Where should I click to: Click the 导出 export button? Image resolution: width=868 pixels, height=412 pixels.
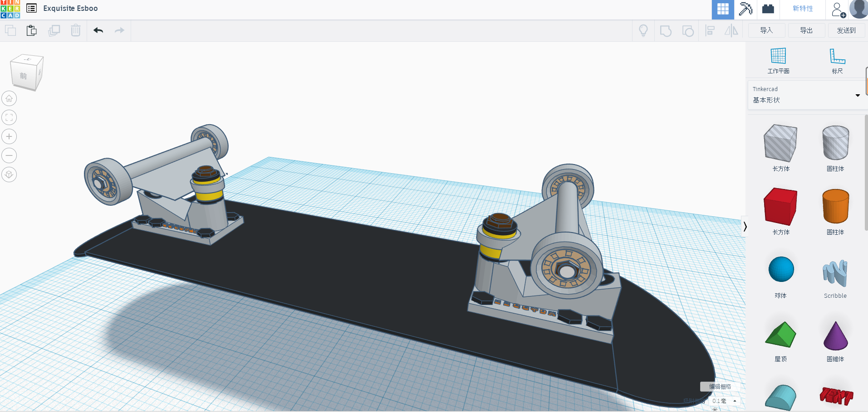pyautogui.click(x=806, y=30)
